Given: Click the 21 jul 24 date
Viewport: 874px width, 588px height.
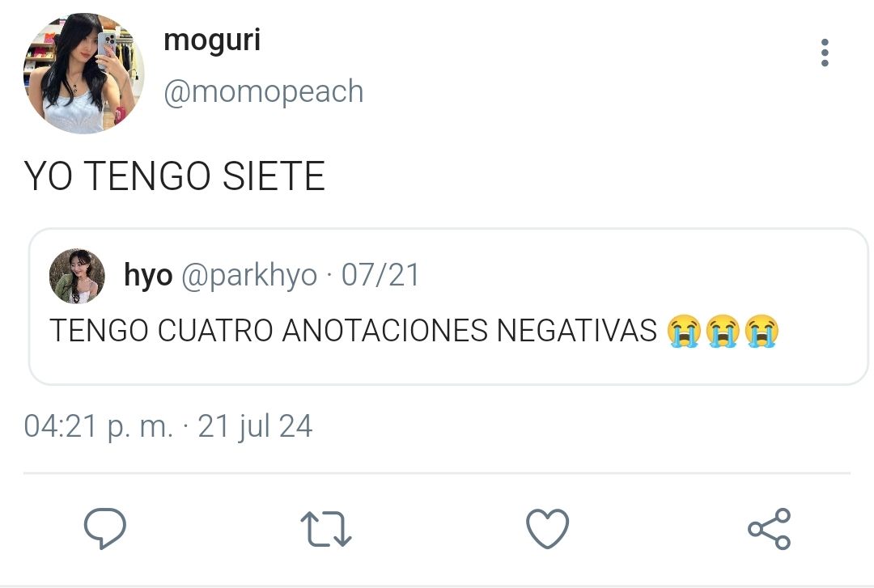Looking at the screenshot, I should tap(255, 426).
